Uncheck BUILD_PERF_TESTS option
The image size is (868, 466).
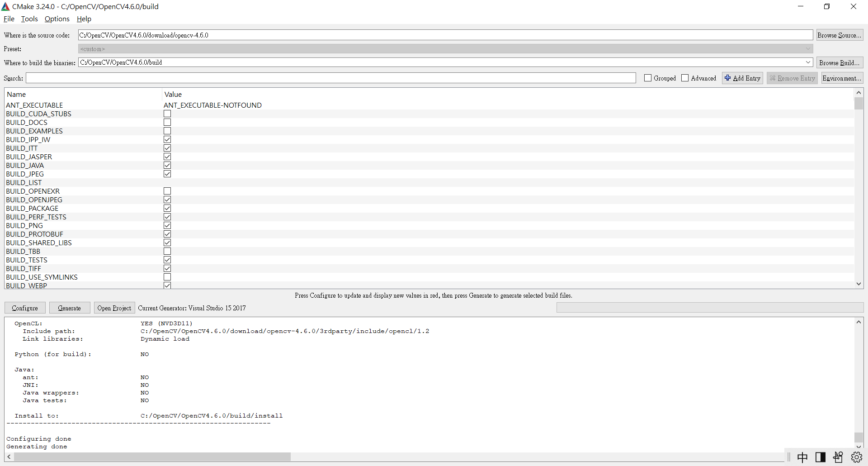pyautogui.click(x=167, y=217)
